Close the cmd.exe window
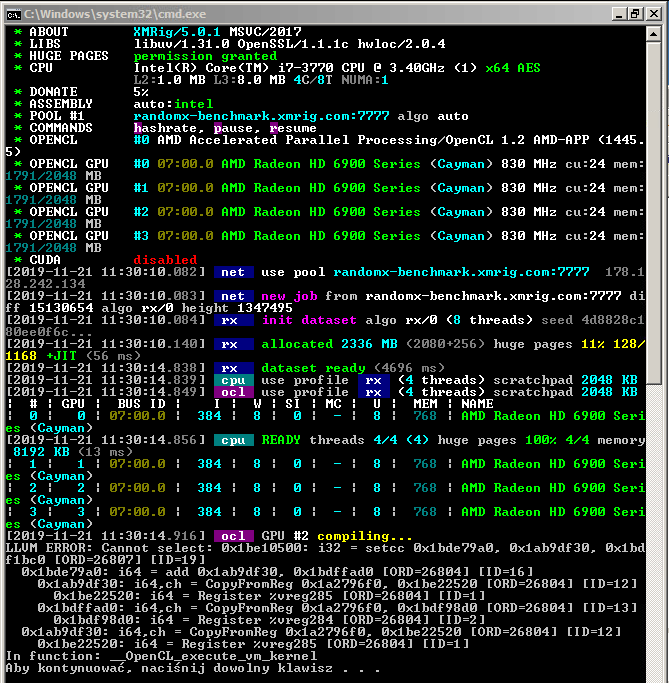The height and width of the screenshot is (683, 669). tap(653, 14)
